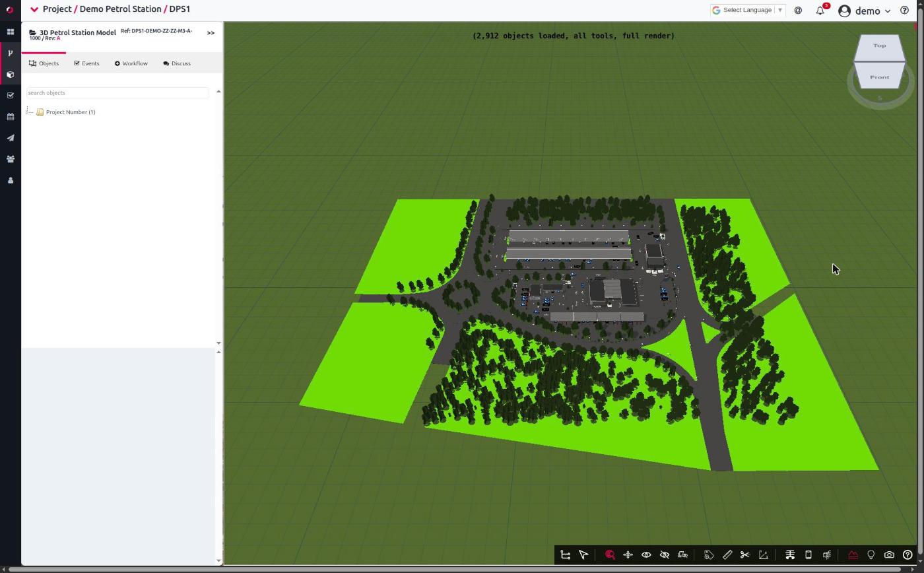The width and height of the screenshot is (924, 573).
Task: Open the dashboard grid sidebar icon
Action: tap(11, 32)
